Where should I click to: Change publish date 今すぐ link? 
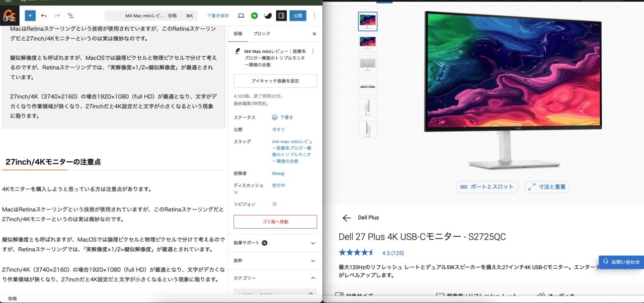point(279,129)
